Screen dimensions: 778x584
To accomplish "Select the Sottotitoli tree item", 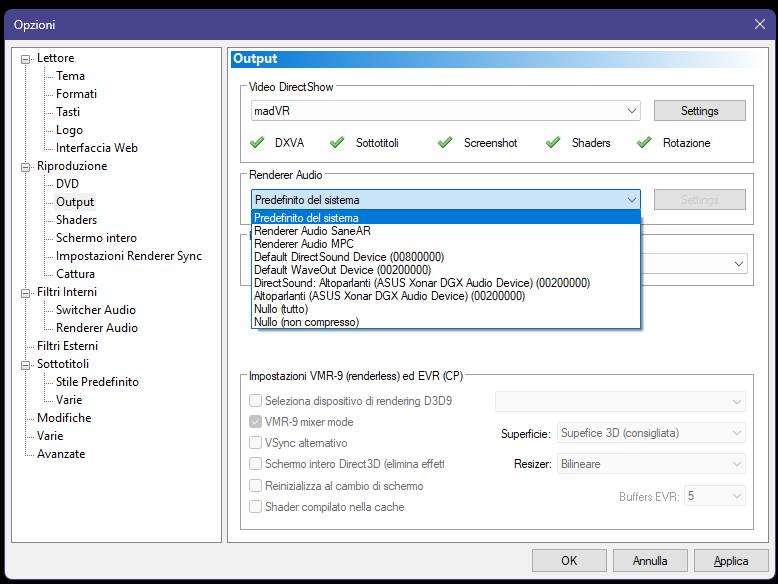I will (63, 364).
